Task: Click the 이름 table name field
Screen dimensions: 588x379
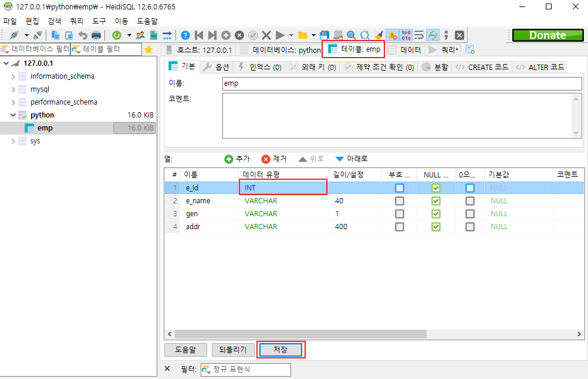Action: [402, 83]
